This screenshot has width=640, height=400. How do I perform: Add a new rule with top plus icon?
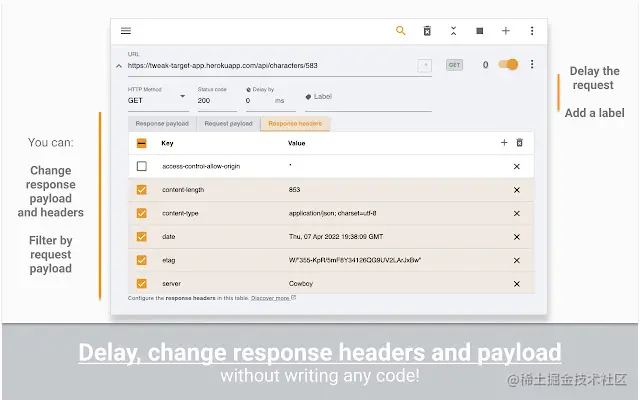point(506,31)
